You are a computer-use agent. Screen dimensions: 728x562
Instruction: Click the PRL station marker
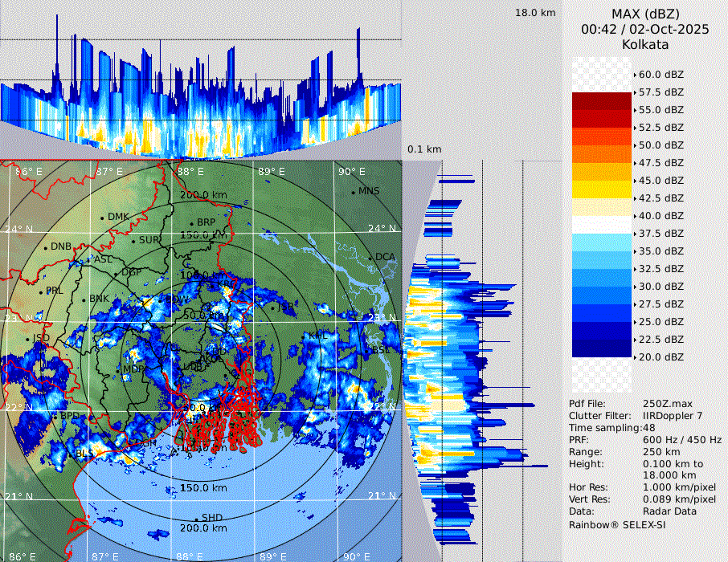(41, 291)
